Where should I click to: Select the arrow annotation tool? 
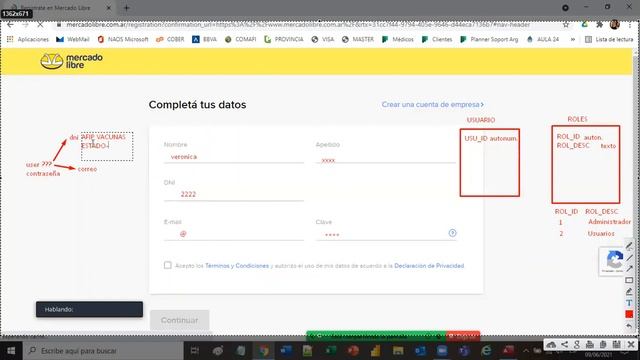click(629, 269)
